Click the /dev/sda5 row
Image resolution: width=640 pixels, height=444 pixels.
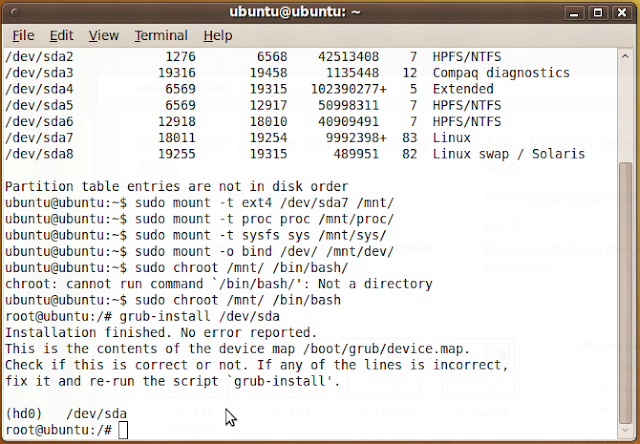(253, 105)
